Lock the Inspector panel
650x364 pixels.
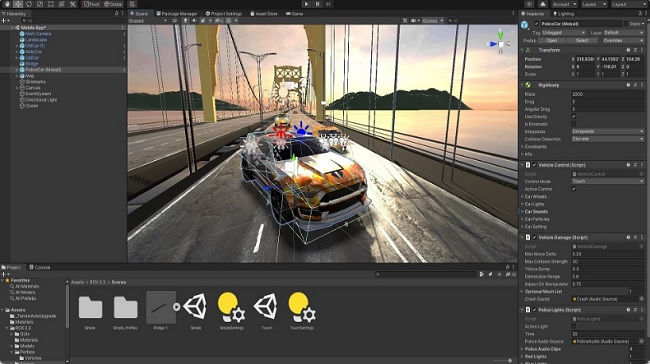pos(640,14)
